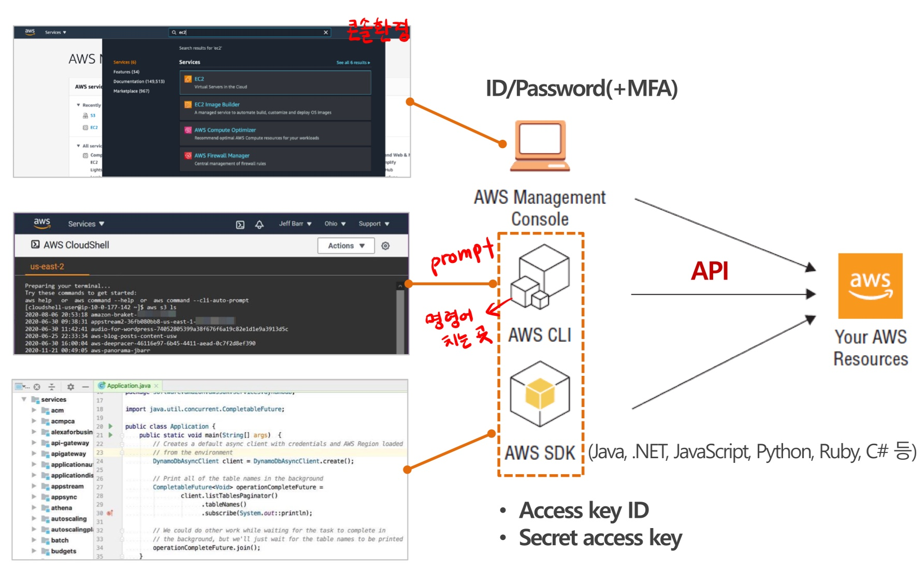Open IDE project panel settings gear

(70, 387)
